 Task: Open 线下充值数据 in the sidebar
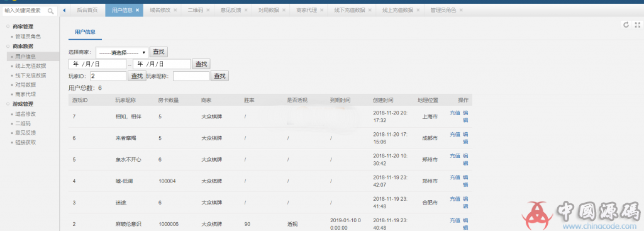coord(30,76)
